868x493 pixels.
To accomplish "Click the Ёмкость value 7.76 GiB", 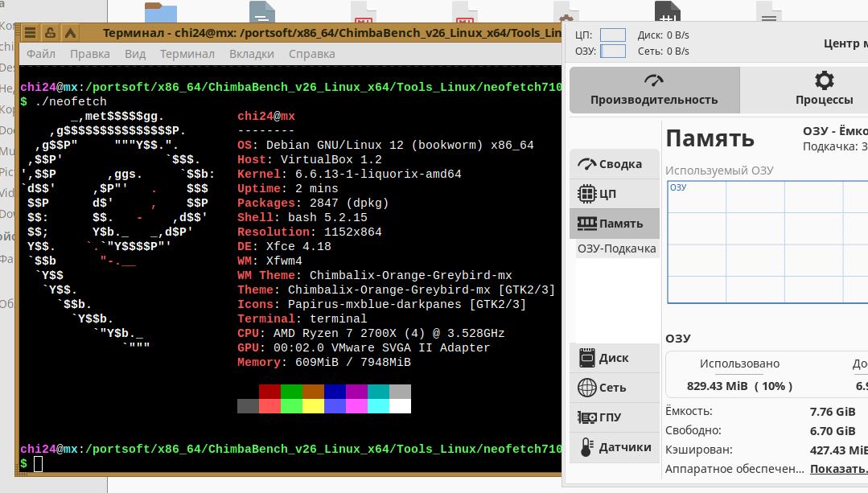I will 833,412.
